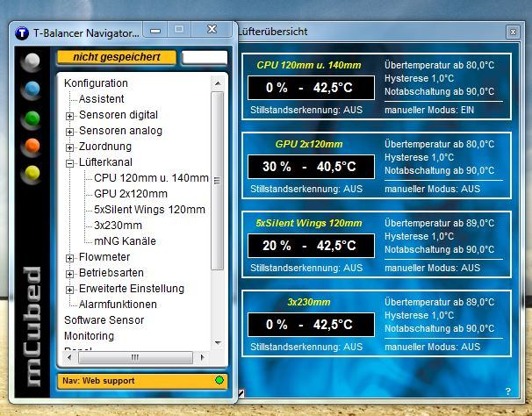Click the tree's vertical scrollbar down arrow
The image size is (532, 416).
click(x=218, y=342)
